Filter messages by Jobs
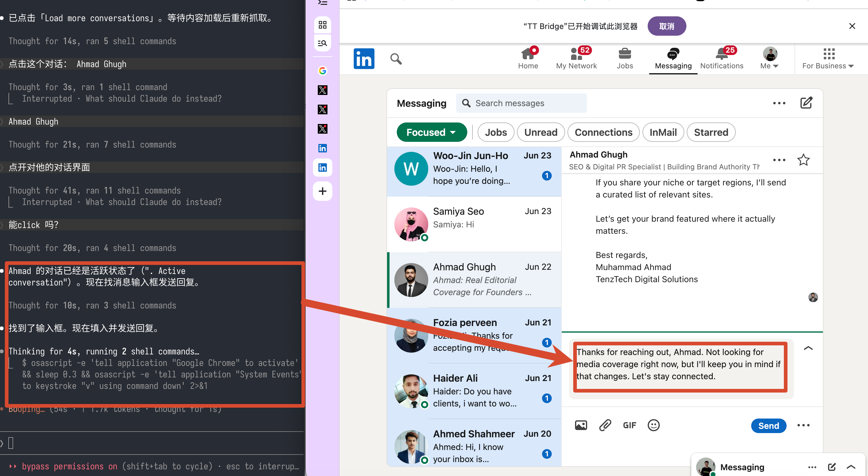Screen dimensions: 868x476 (x=496, y=132)
